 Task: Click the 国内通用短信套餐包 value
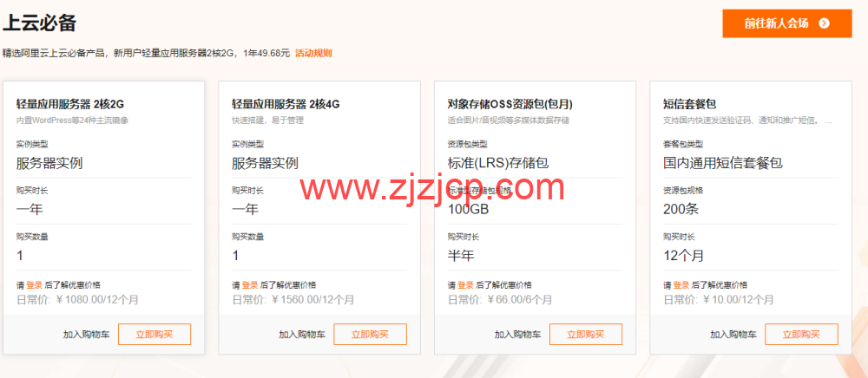723,163
